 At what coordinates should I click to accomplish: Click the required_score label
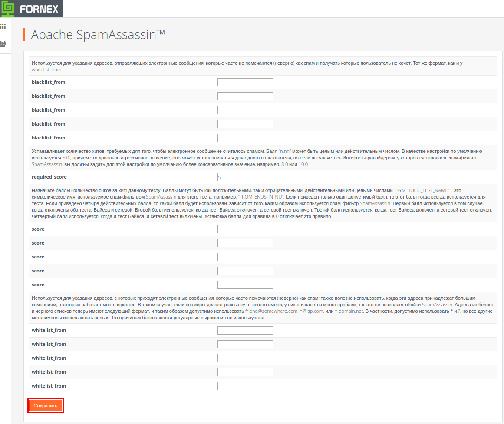[49, 177]
